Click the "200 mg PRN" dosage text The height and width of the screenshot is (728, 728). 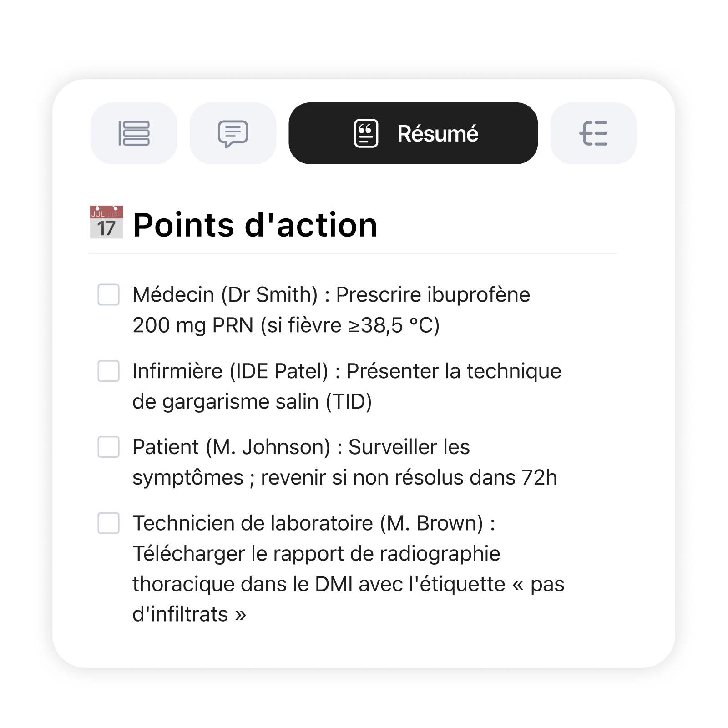193,325
